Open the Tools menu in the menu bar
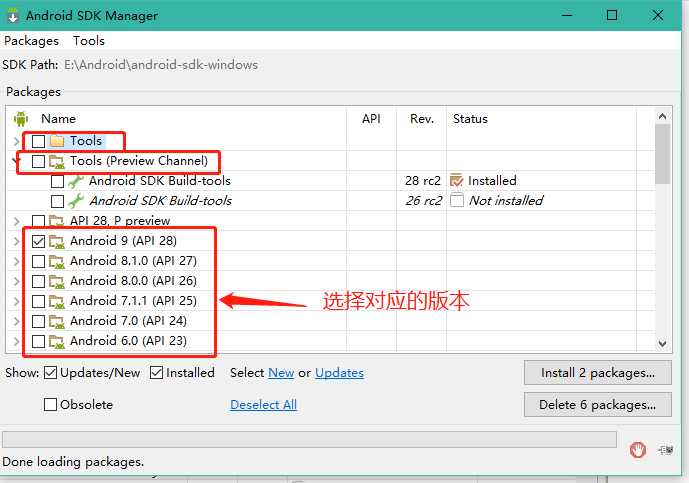The width and height of the screenshot is (689, 483). (x=89, y=41)
